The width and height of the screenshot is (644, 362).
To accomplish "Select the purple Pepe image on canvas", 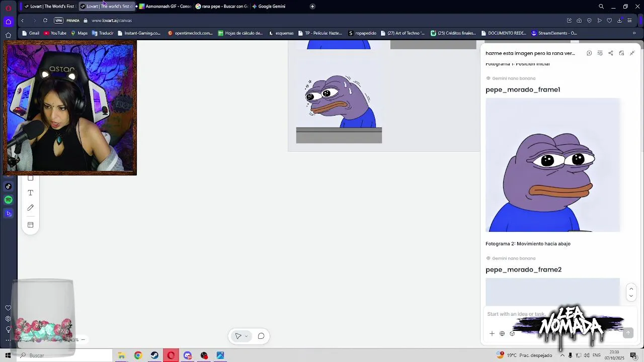I will pyautogui.click(x=339, y=101).
